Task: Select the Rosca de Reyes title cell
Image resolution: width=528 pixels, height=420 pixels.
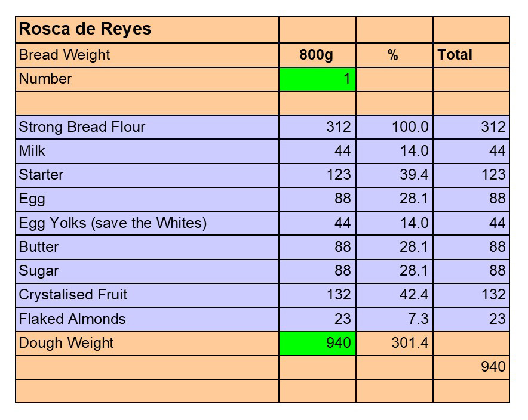Action: (x=147, y=30)
